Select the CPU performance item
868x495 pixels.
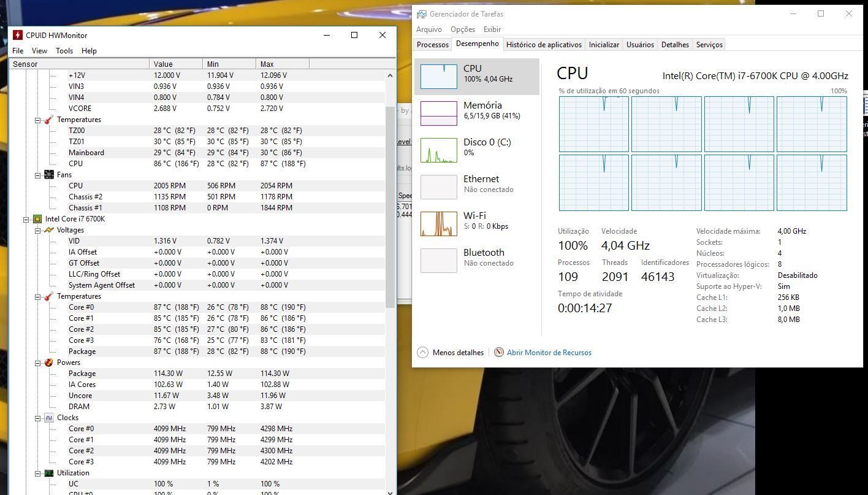point(477,77)
